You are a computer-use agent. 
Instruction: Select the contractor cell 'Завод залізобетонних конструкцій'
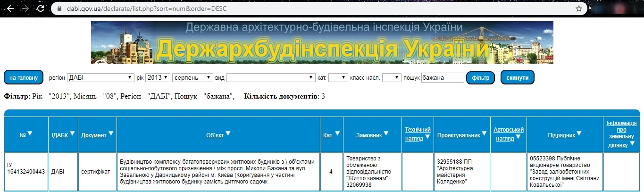[x=565, y=172]
